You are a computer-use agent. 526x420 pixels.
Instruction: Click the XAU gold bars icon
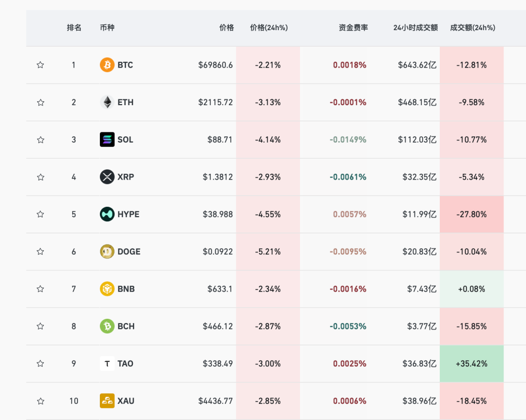click(x=107, y=401)
